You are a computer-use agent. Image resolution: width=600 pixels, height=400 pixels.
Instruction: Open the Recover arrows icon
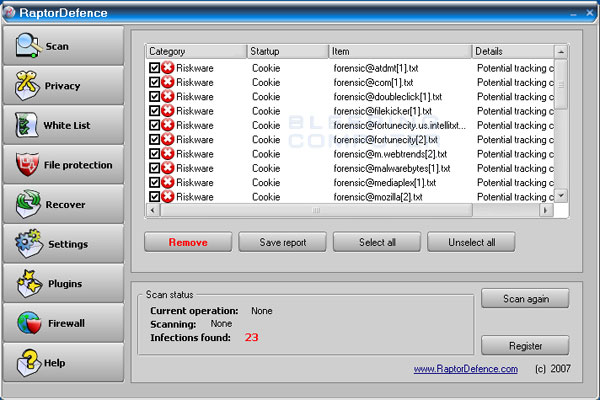click(x=28, y=204)
